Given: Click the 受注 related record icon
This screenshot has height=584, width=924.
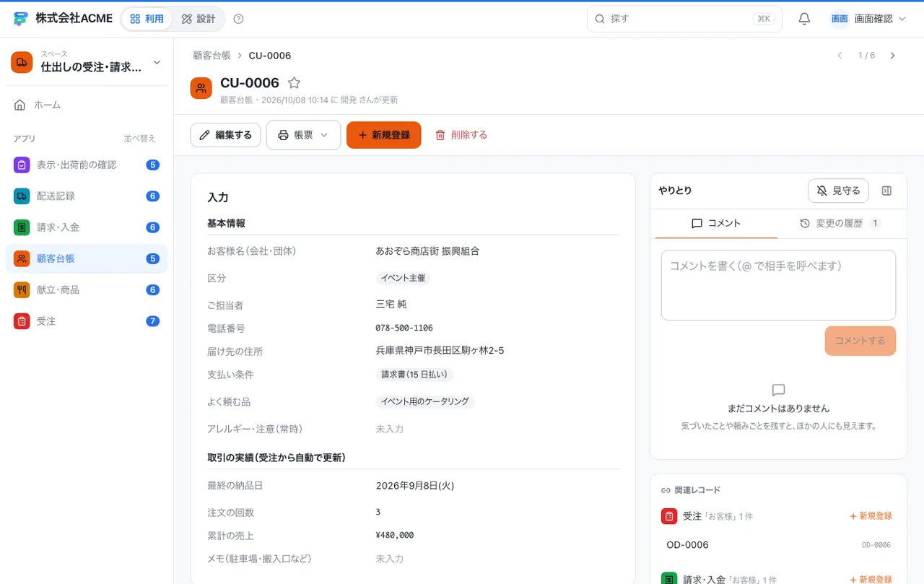Looking at the screenshot, I should tap(669, 516).
